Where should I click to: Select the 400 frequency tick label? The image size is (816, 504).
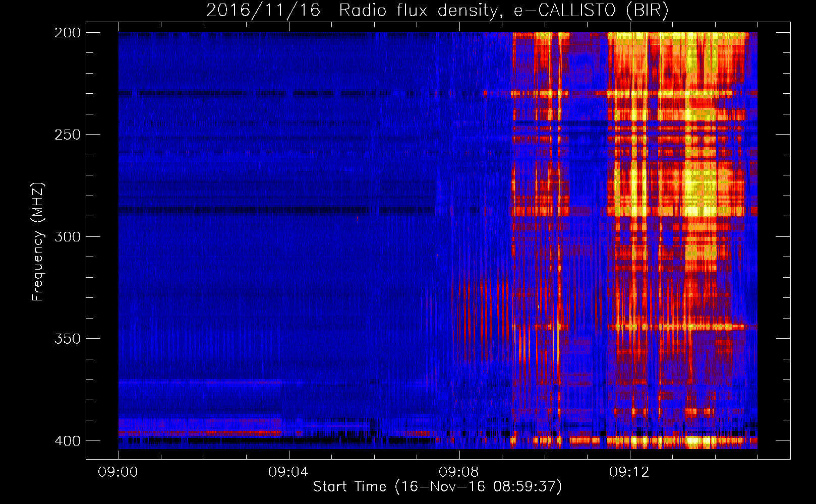67,440
